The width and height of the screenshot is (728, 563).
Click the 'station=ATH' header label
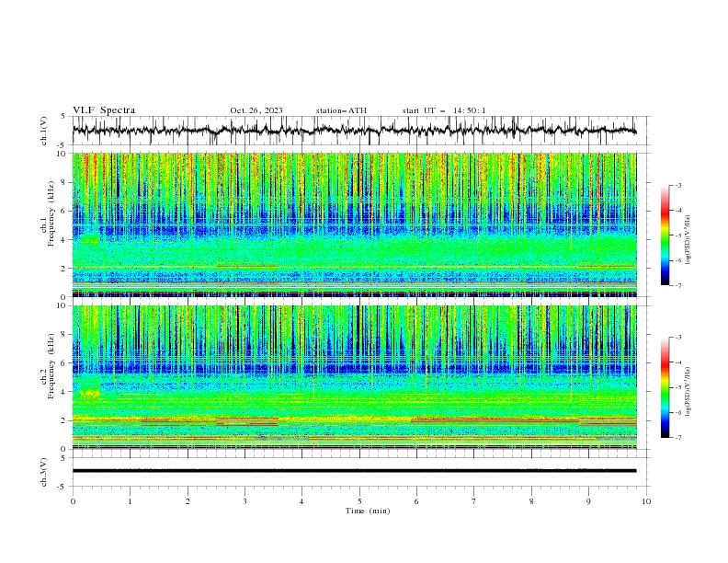tap(341, 110)
